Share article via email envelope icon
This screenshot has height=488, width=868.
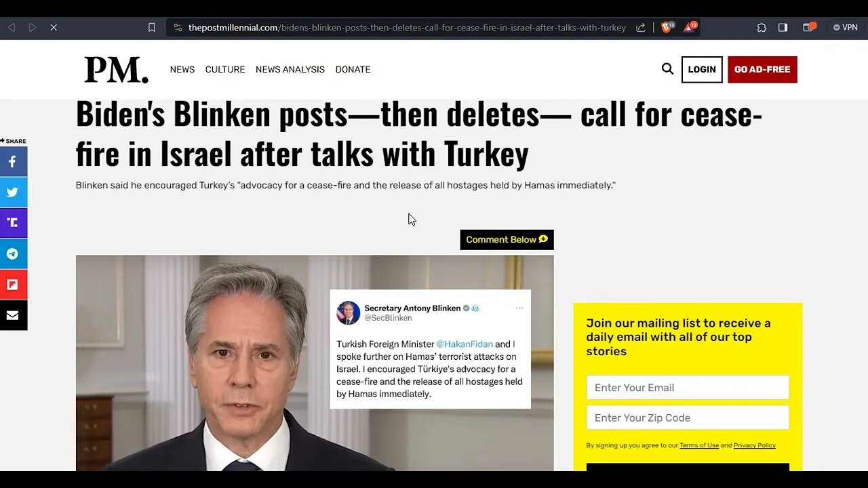pyautogui.click(x=13, y=315)
